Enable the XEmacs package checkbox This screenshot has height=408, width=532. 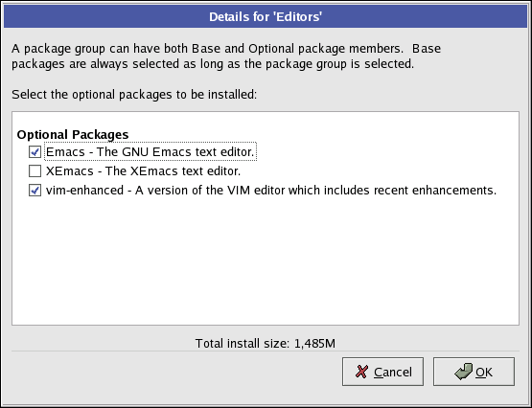pyautogui.click(x=35, y=171)
